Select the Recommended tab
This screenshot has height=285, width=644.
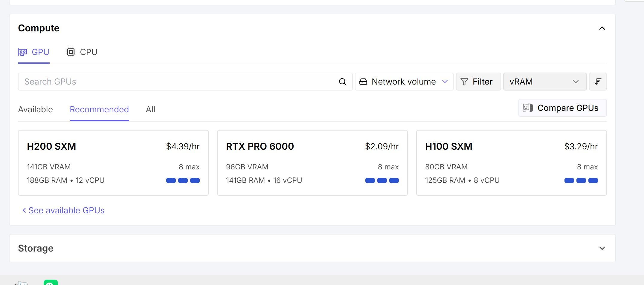coord(99,109)
